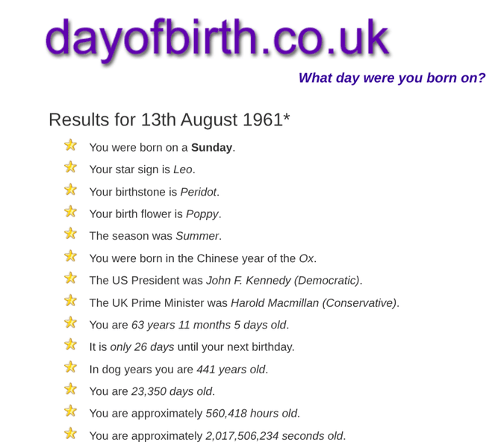
Task: Open the dayofbirth.co.uk logo link
Action: pos(217,37)
